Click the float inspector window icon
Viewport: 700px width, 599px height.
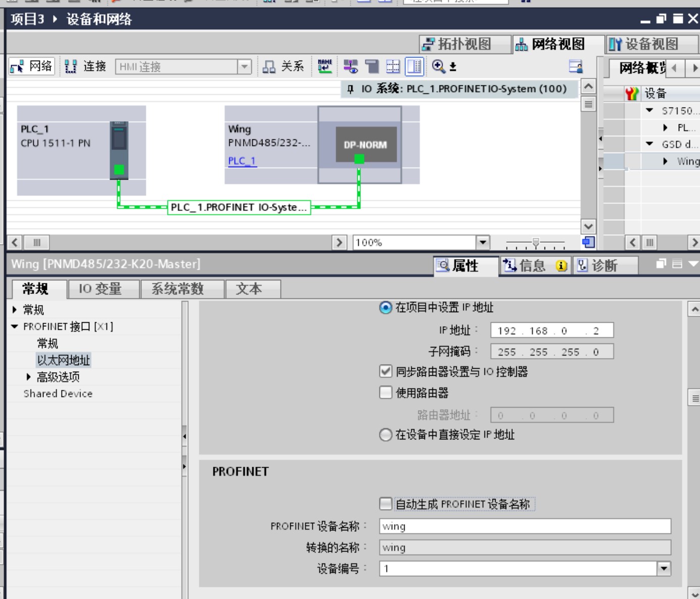(x=661, y=264)
